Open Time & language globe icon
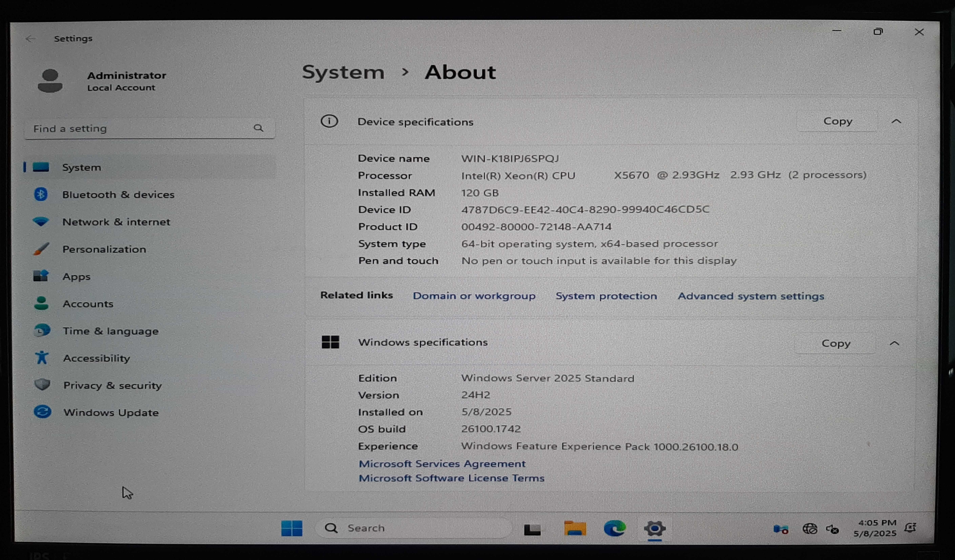The image size is (955, 560). pos(42,330)
